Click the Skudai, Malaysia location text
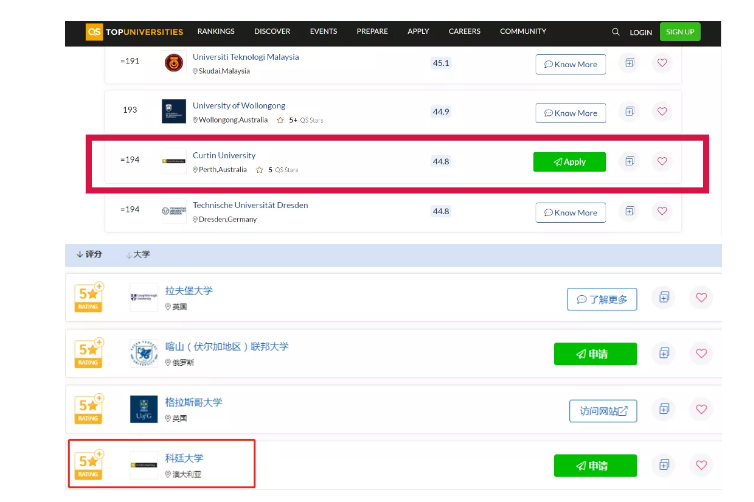Screen dimensions: 754x502 pos(222,71)
